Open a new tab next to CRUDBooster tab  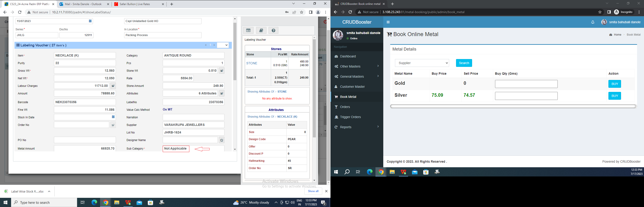(392, 4)
